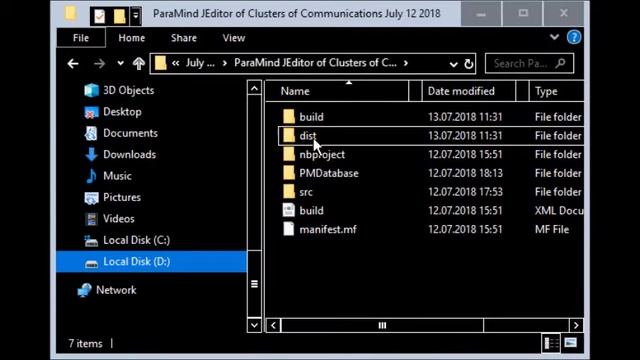Open Customize Quick Access Toolbar dropdown
Image resolution: width=640 pixels, height=360 pixels.
click(x=136, y=16)
